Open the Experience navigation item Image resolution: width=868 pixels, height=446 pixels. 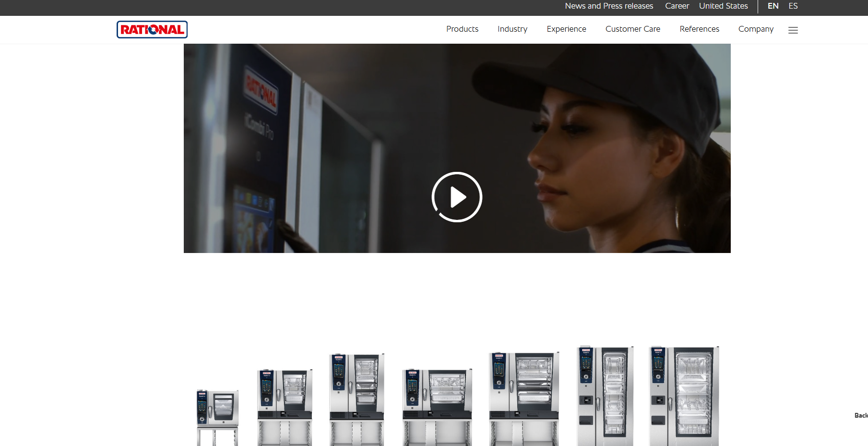[566, 29]
